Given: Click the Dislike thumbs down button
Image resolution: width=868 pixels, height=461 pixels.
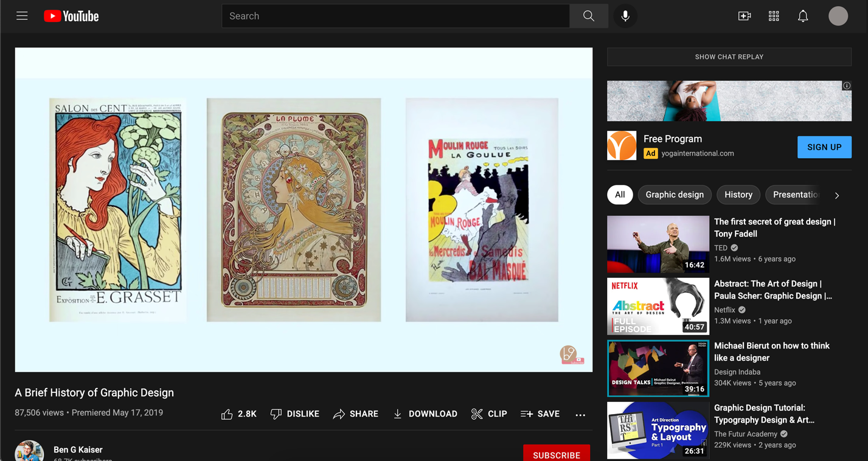Looking at the screenshot, I should [294, 414].
